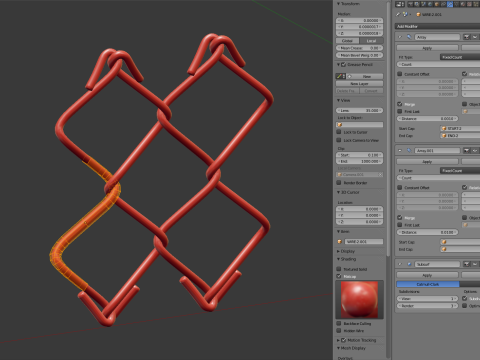
Task: Collapse the 3D Cursor panel
Action: click(x=338, y=192)
